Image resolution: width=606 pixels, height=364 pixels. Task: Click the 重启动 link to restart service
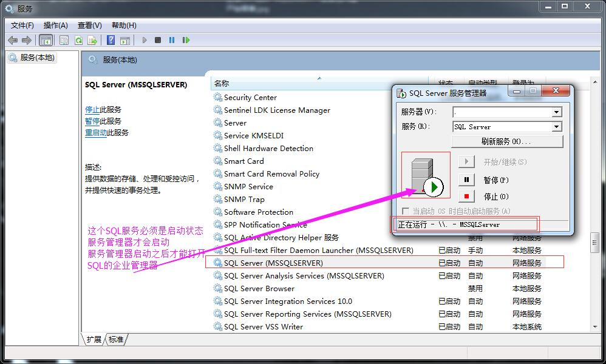point(96,133)
